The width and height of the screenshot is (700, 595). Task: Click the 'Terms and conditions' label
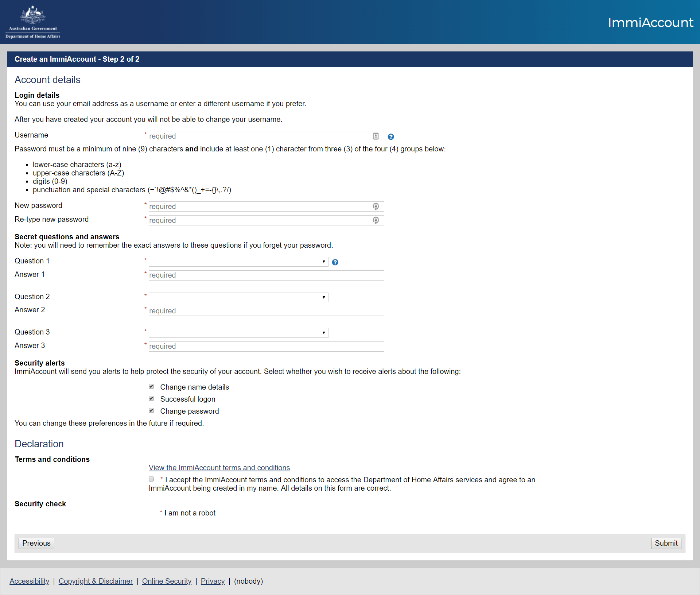(52, 459)
